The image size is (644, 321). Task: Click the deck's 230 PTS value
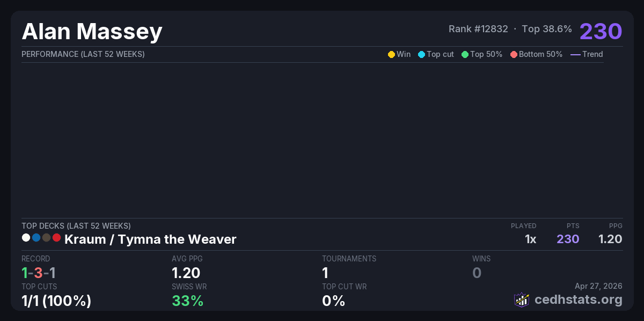[568, 239]
